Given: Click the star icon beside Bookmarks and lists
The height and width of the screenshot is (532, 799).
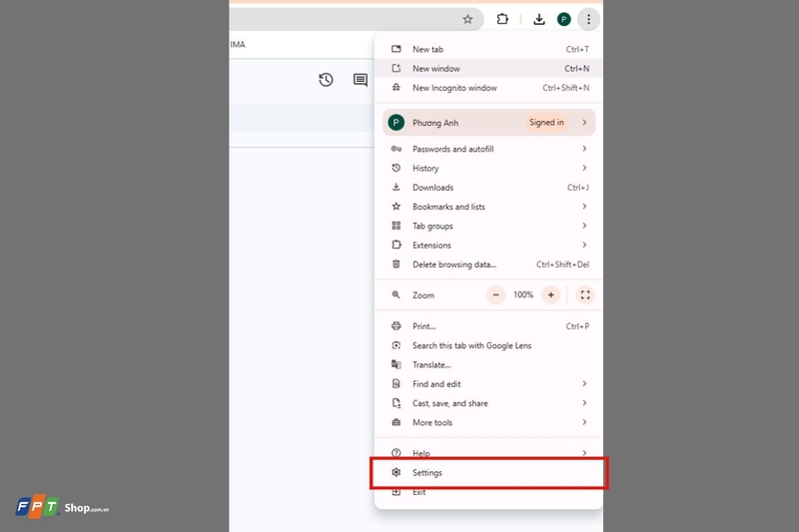Looking at the screenshot, I should click(396, 207).
